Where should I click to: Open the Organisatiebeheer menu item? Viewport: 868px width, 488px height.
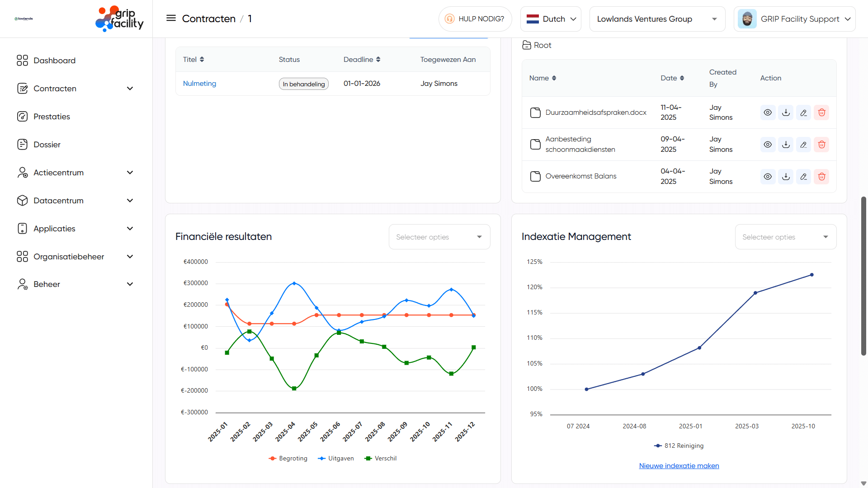69,256
